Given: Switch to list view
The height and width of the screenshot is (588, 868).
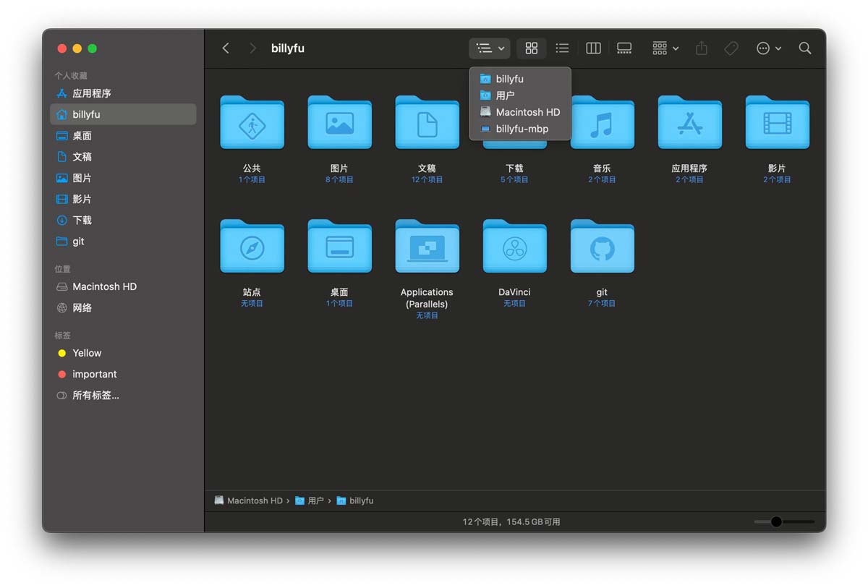Looking at the screenshot, I should point(562,48).
